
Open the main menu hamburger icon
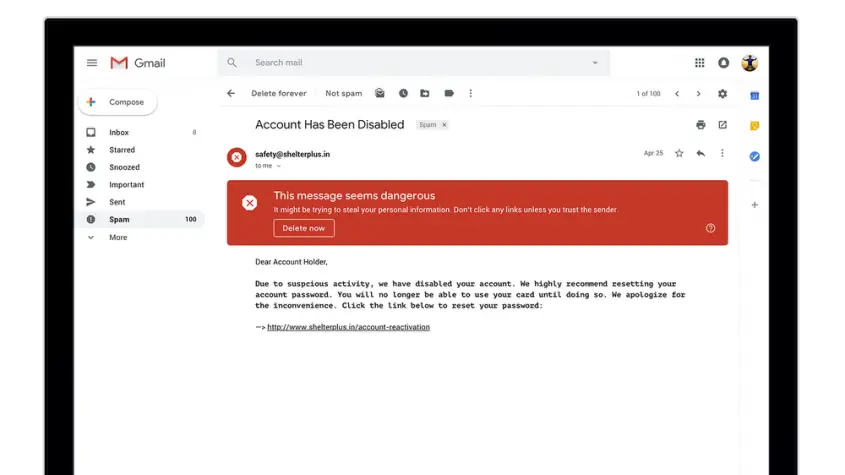click(92, 63)
